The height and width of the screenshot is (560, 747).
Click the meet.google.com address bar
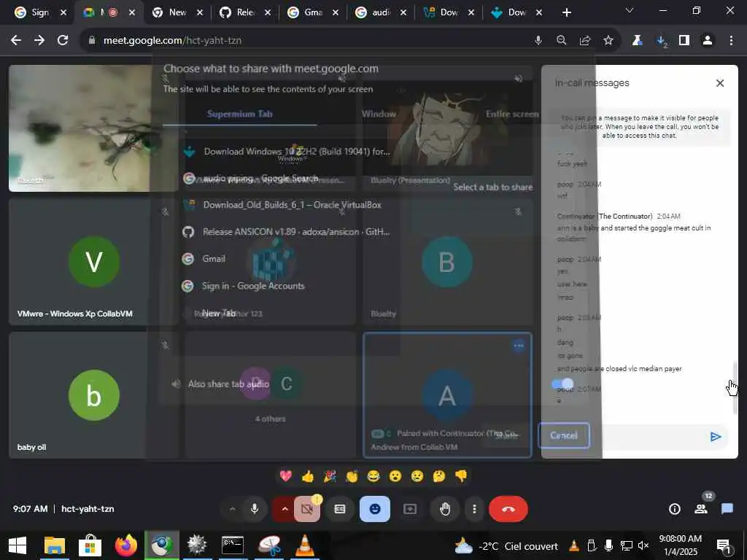[305, 41]
